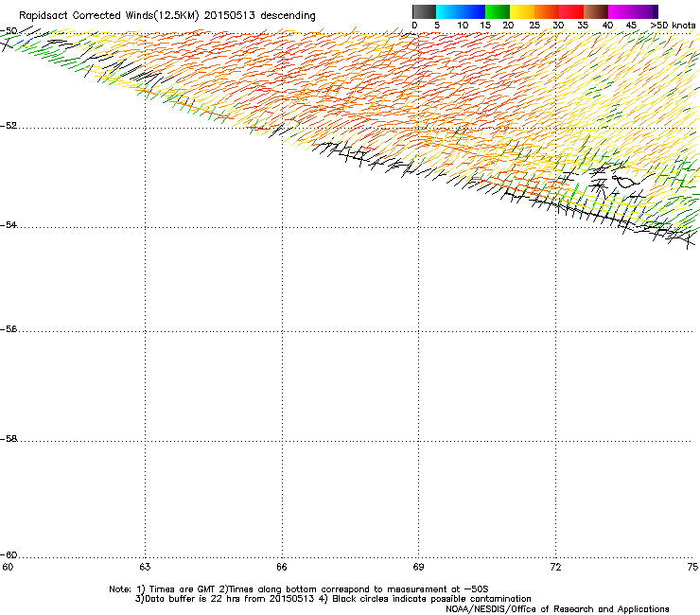
Task: Click the latitude label '-50'
Action: coord(9,31)
